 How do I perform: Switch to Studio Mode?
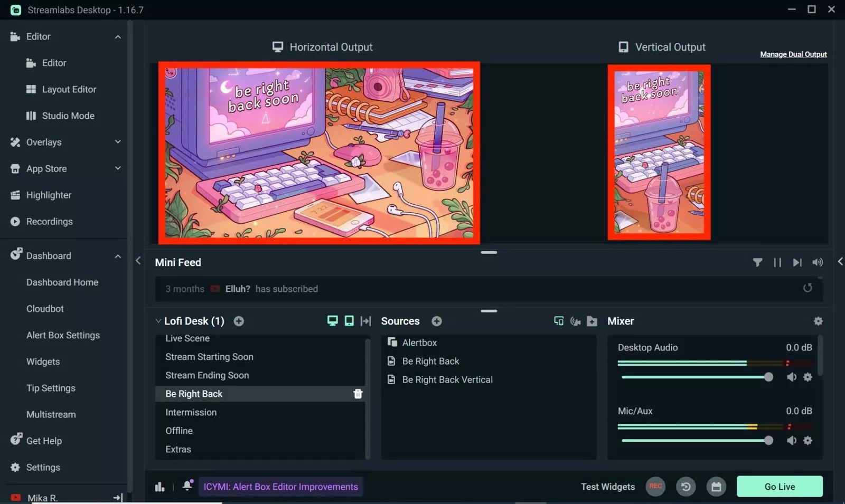click(68, 116)
